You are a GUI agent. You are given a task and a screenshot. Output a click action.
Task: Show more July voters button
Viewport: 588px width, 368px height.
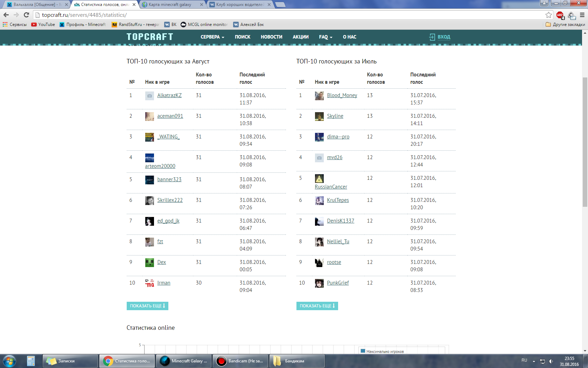pos(317,306)
